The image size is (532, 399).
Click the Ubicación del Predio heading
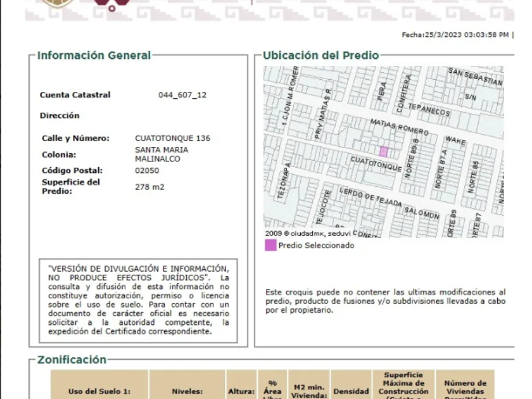(321, 55)
